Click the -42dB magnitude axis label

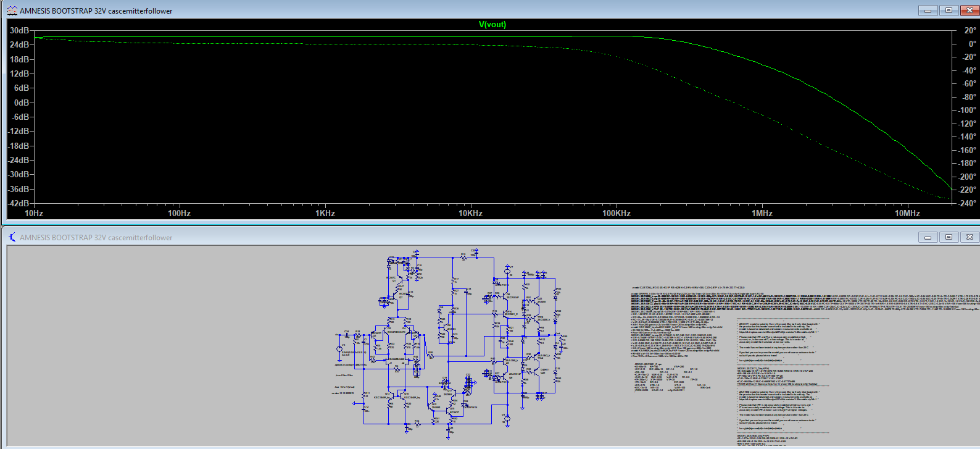click(x=18, y=203)
